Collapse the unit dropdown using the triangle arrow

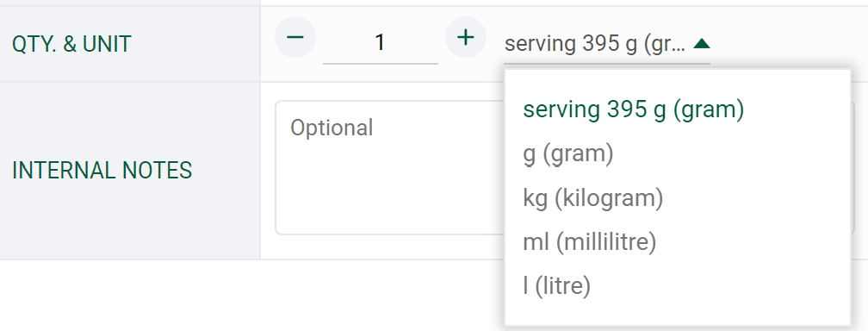tap(701, 43)
